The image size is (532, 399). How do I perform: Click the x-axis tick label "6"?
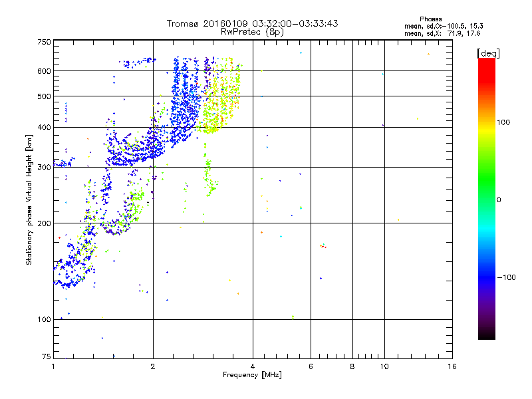click(x=311, y=366)
